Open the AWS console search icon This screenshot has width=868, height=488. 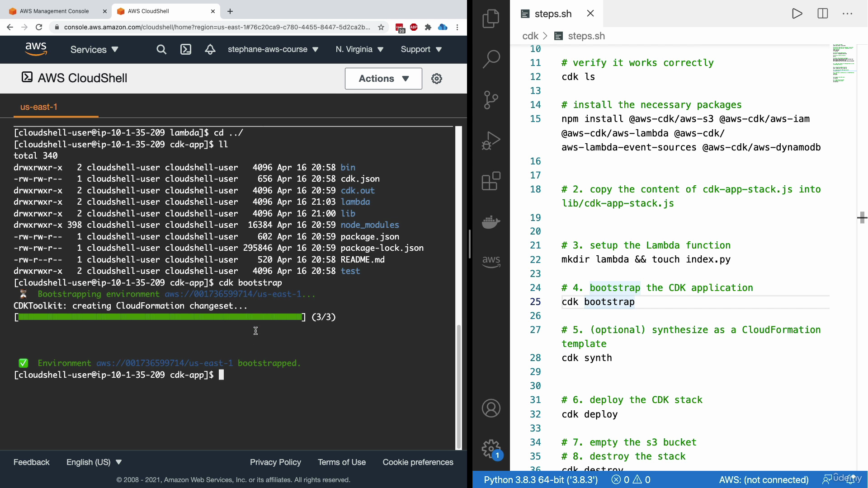(x=161, y=49)
